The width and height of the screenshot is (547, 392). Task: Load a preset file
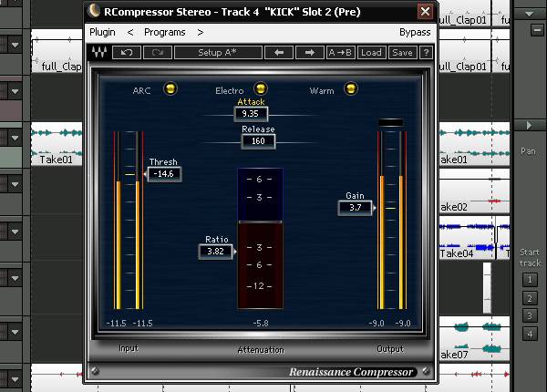(x=371, y=53)
